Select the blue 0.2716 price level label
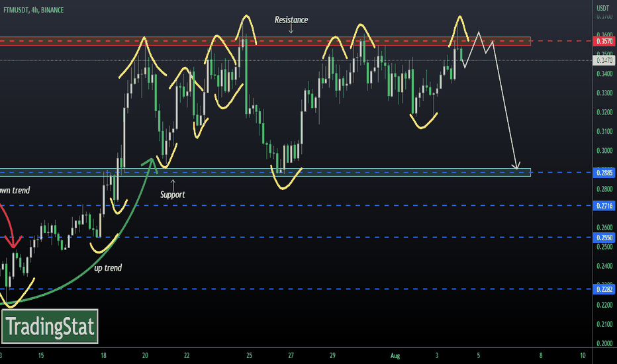 tap(604, 206)
